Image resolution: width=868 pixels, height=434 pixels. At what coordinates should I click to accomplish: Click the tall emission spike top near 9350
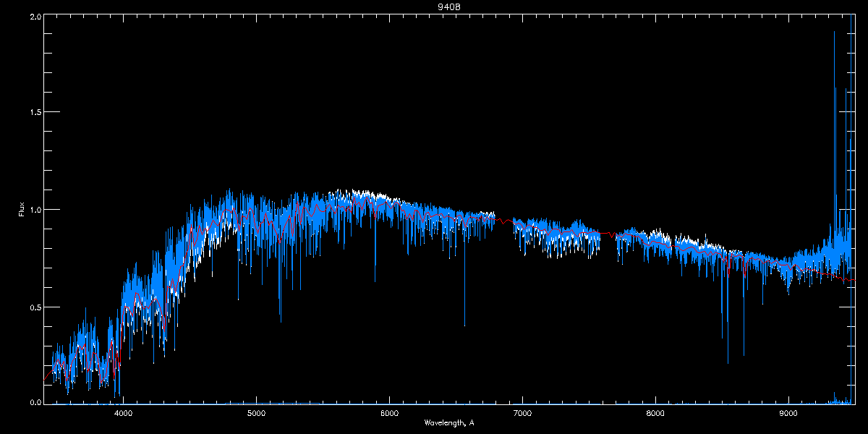[834, 33]
